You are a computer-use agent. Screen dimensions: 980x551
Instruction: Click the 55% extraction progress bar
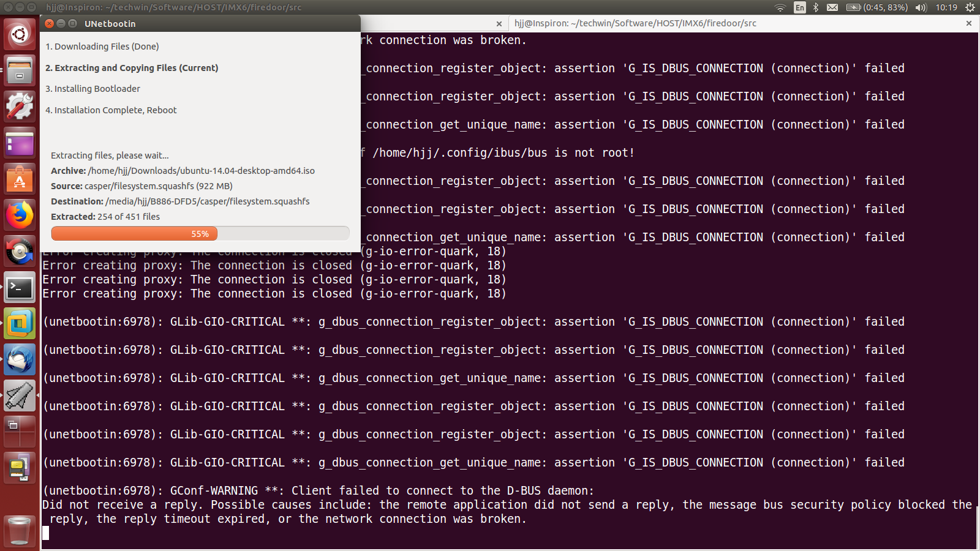pos(200,234)
